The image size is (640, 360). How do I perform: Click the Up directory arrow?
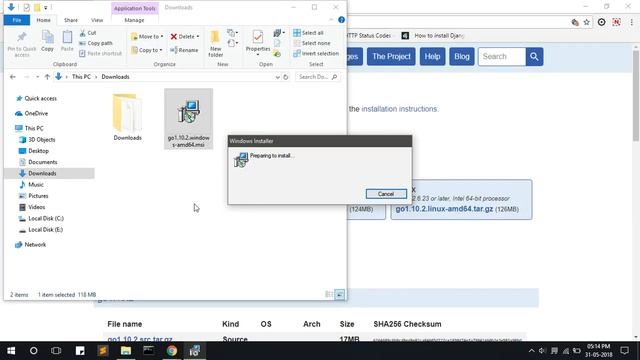coord(47,77)
